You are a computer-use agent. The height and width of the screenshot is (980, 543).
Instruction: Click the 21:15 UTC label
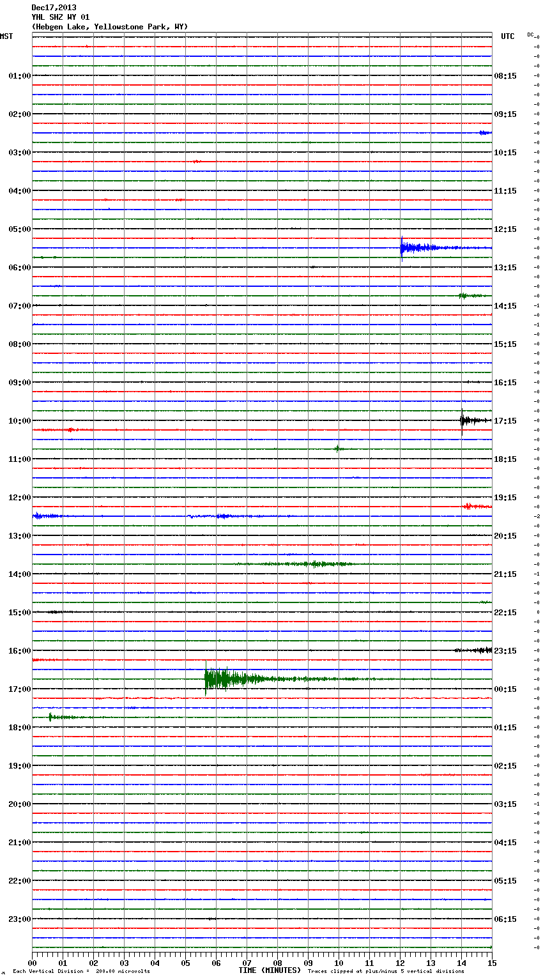505,574
